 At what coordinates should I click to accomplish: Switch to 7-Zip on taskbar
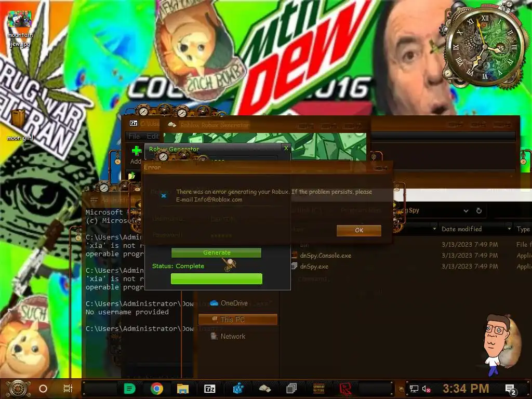(x=210, y=389)
